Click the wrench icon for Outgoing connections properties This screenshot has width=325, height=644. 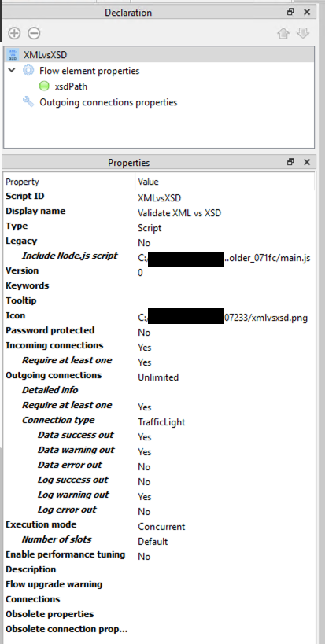pyautogui.click(x=28, y=102)
